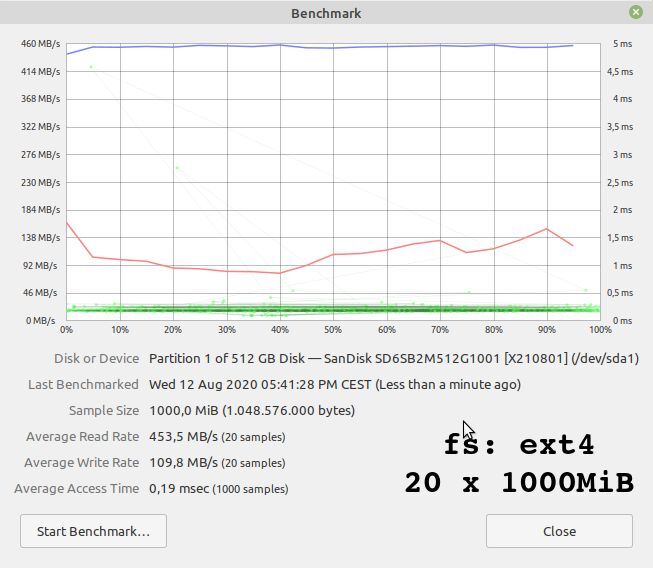
Task: Click the 50% label on the x-axis
Action: 333,330
